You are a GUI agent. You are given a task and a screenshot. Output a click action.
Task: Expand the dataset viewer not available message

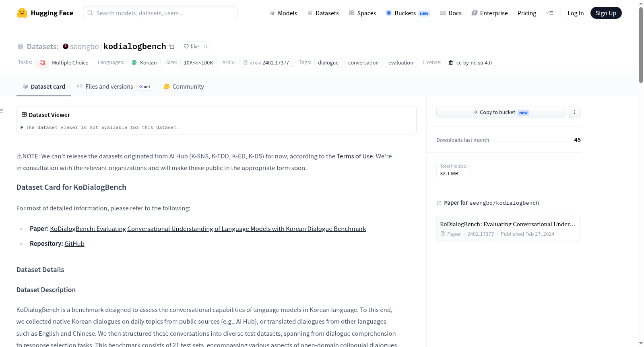(x=100, y=127)
